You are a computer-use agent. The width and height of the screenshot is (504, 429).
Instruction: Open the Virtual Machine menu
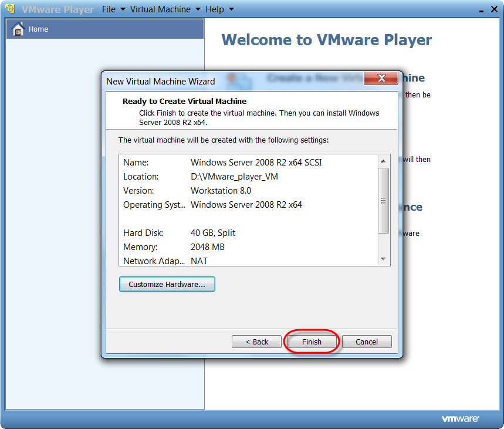pos(160,9)
